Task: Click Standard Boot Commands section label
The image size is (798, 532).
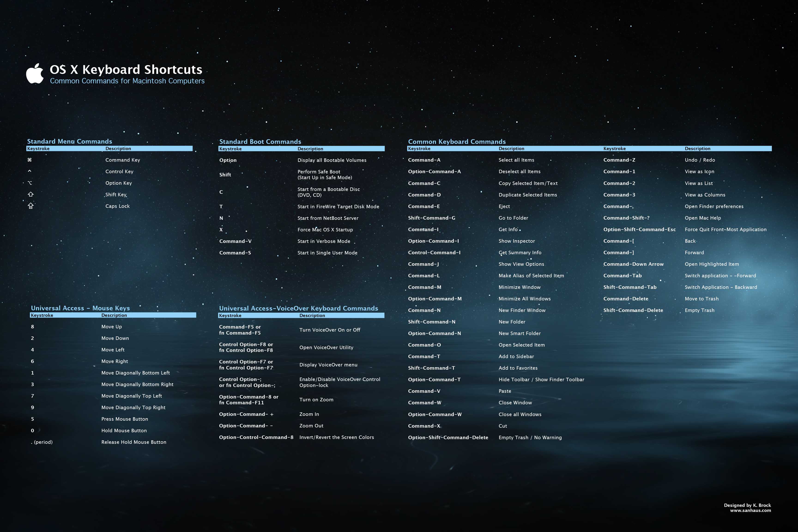Action: 260,141
